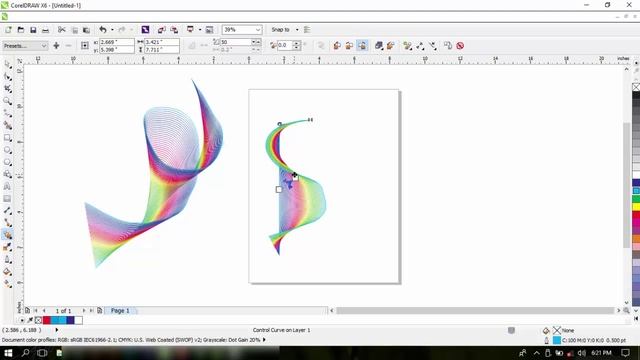Select the Pick tool
Image resolution: width=640 pixels, height=360 pixels.
tap(7, 64)
